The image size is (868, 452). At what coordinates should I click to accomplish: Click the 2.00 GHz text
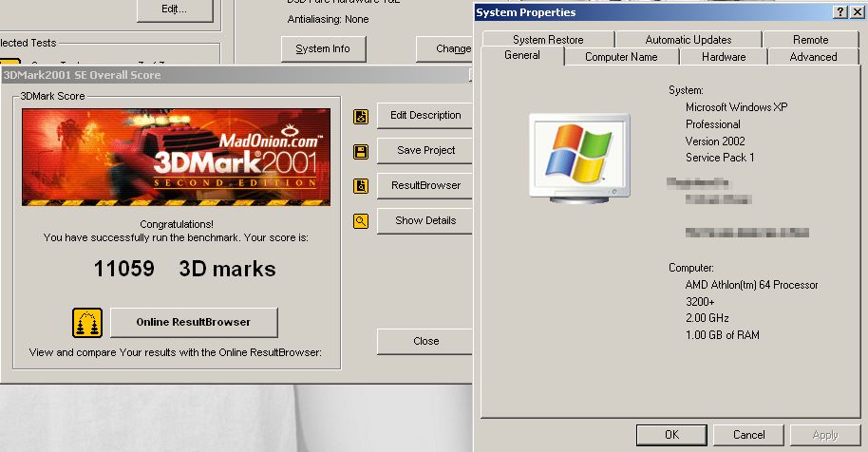(707, 318)
